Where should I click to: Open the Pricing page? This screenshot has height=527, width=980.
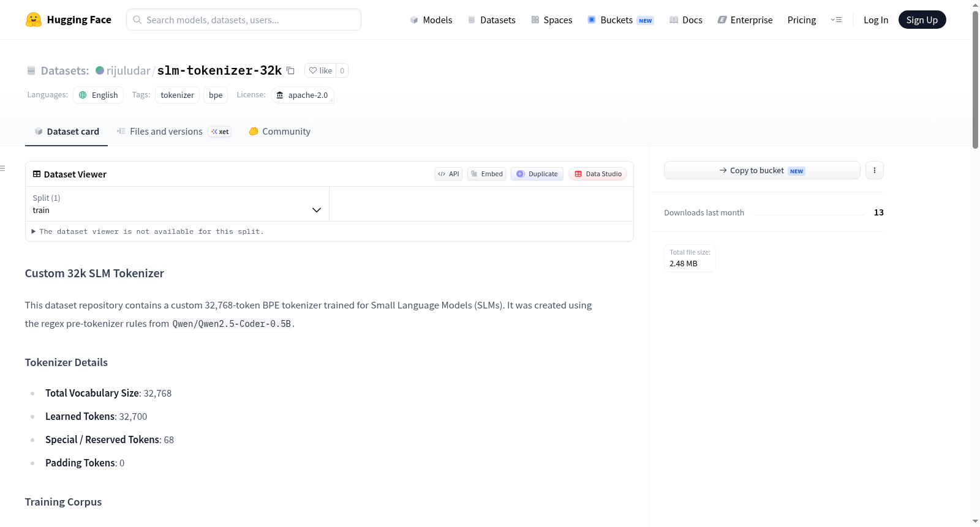point(802,20)
